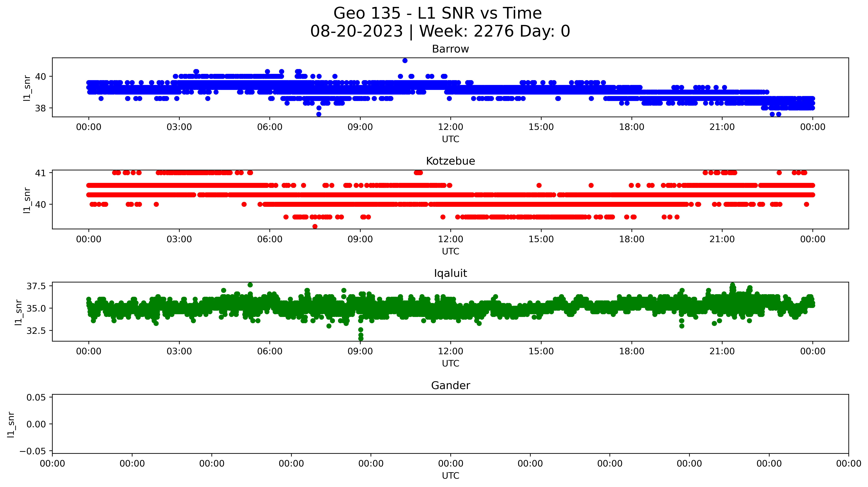Click the "21:00" tick on the Barrow plot
This screenshot has width=868, height=487.
(x=722, y=127)
